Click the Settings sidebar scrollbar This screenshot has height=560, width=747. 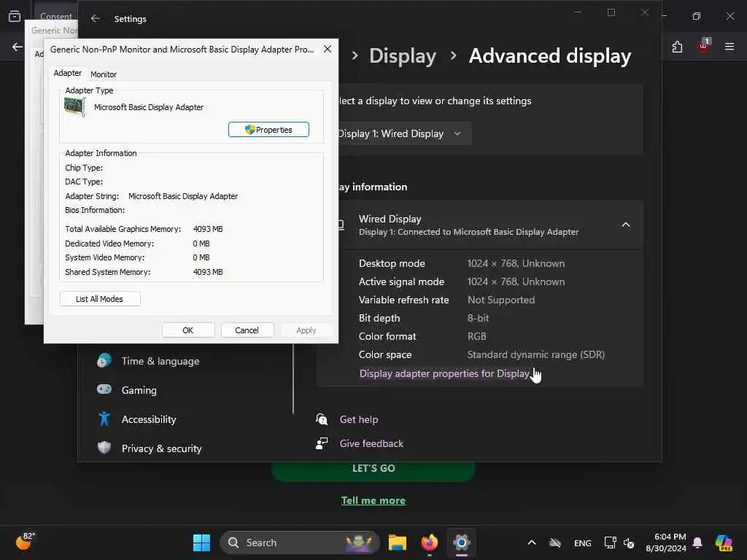pos(293,378)
